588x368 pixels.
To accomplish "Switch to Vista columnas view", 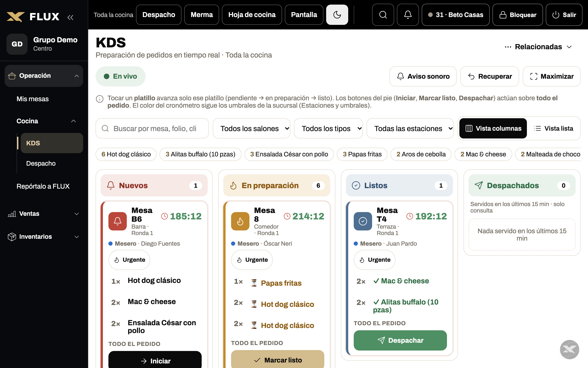I will tap(493, 128).
